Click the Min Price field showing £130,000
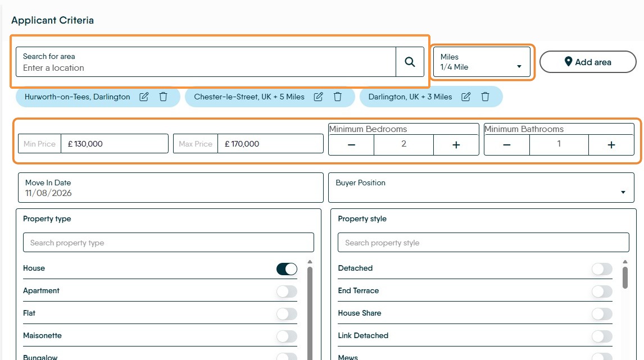 114,144
